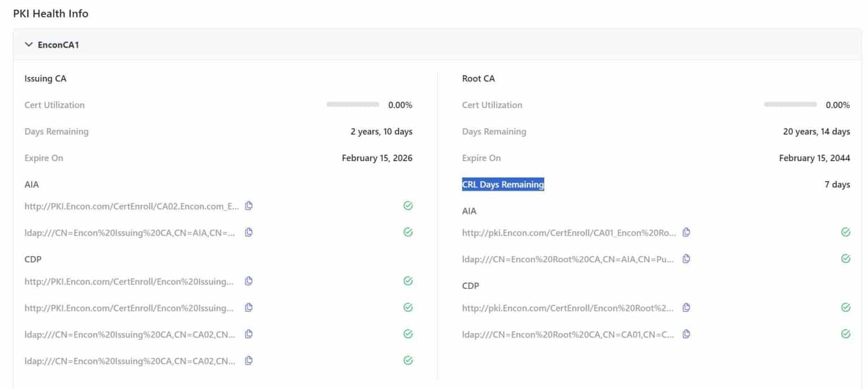
Task: Copy the Root CA AIA ldap URL
Action: pyautogui.click(x=686, y=258)
